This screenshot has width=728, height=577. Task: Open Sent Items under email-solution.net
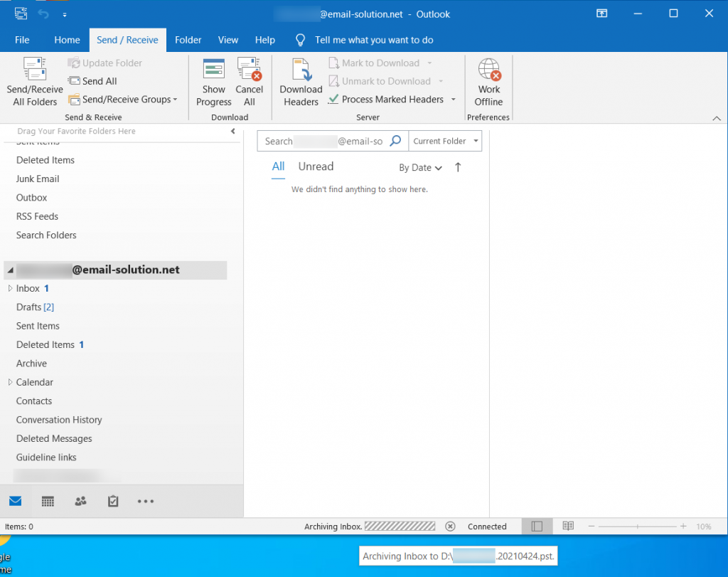point(38,326)
